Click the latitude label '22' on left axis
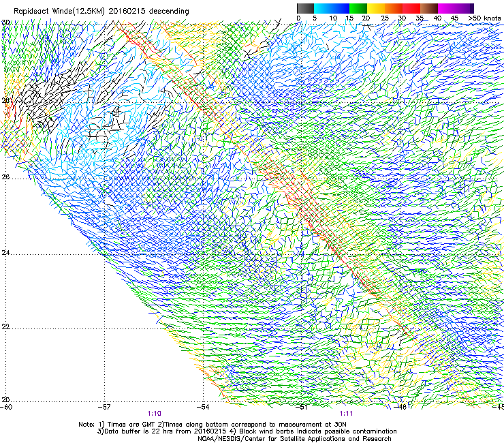 coord(5,326)
